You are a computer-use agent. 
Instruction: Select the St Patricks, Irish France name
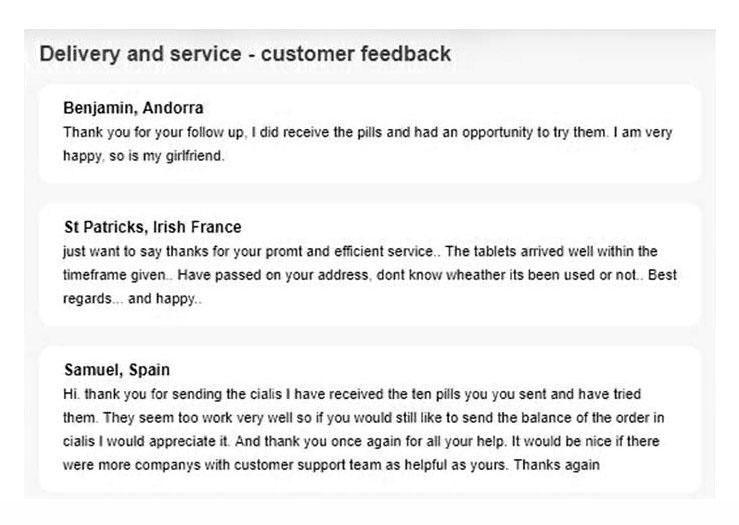tap(153, 227)
